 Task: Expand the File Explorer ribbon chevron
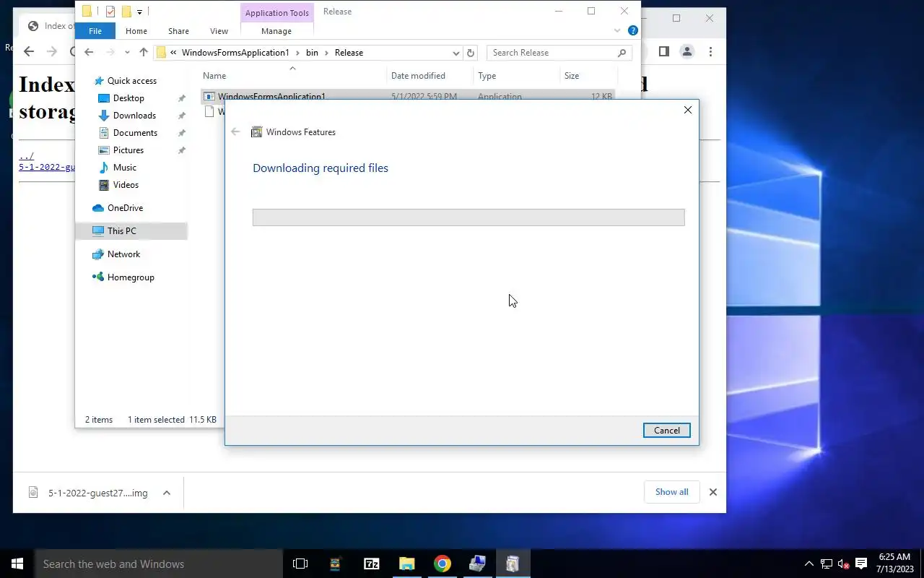point(617,30)
